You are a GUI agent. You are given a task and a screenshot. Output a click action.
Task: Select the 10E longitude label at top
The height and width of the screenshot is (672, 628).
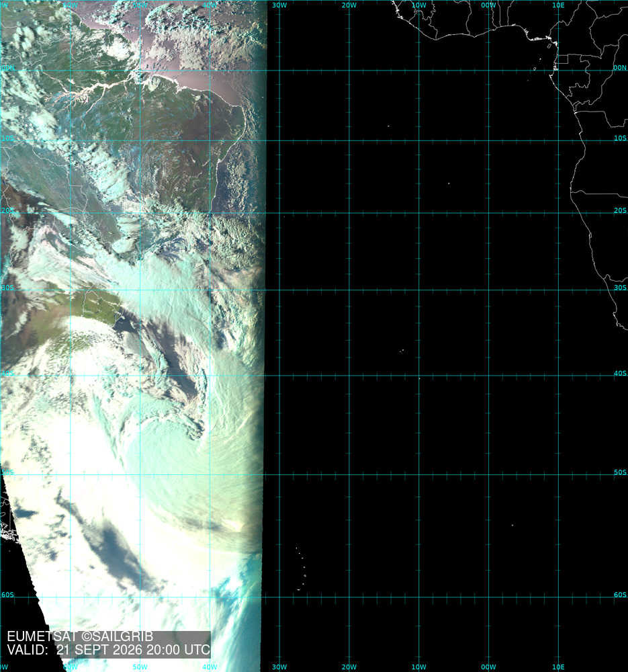[558, 5]
